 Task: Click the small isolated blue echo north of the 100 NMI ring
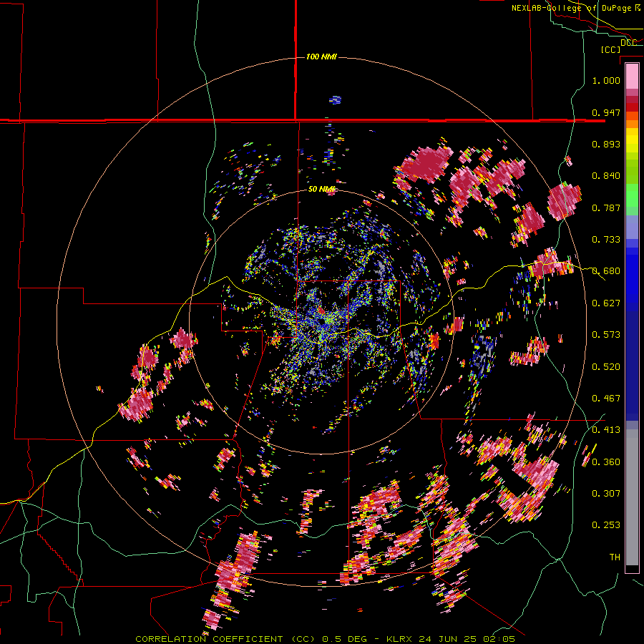coord(335,99)
